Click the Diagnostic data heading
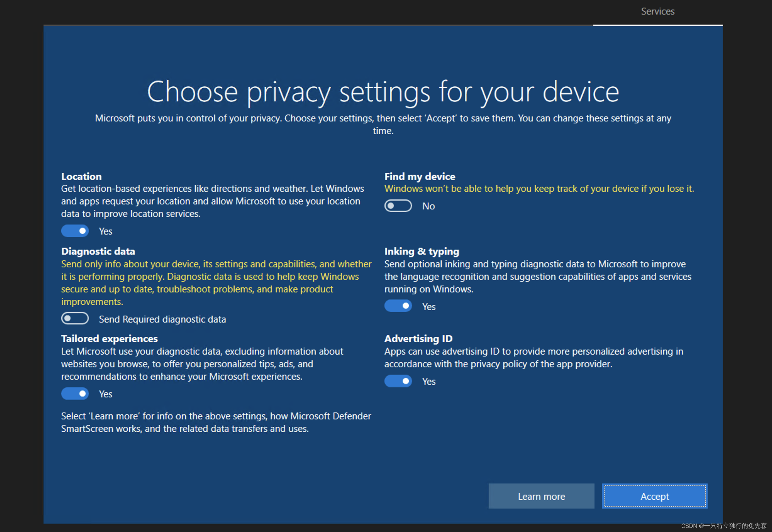 click(98, 251)
